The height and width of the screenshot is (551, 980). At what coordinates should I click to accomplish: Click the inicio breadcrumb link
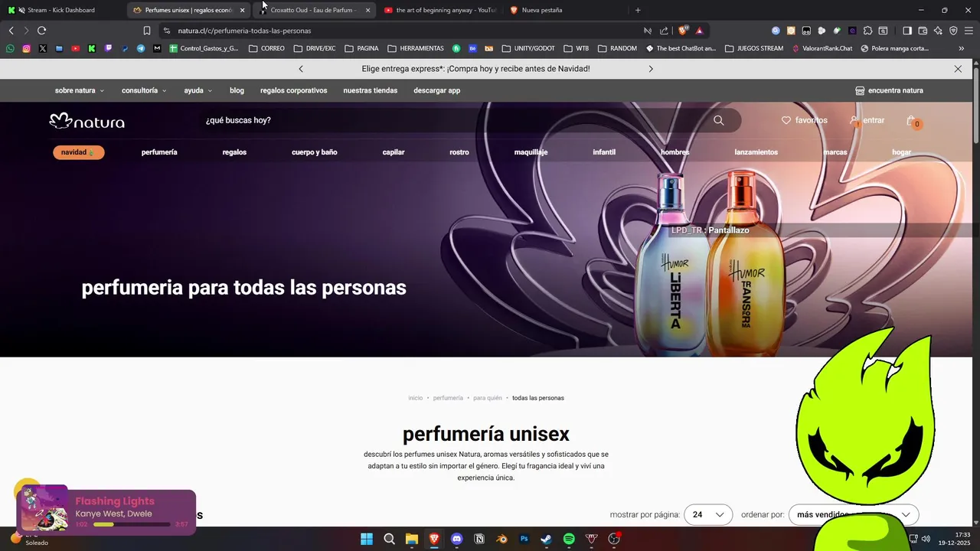(x=415, y=398)
